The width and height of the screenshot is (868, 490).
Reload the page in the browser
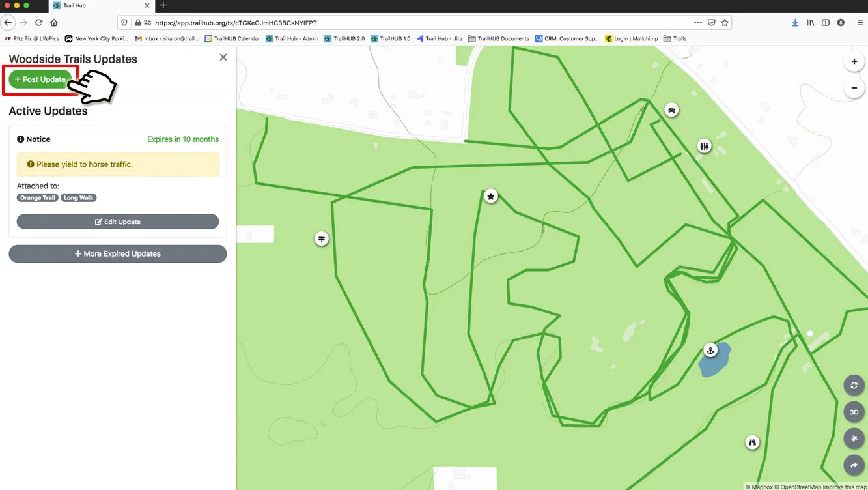point(39,23)
